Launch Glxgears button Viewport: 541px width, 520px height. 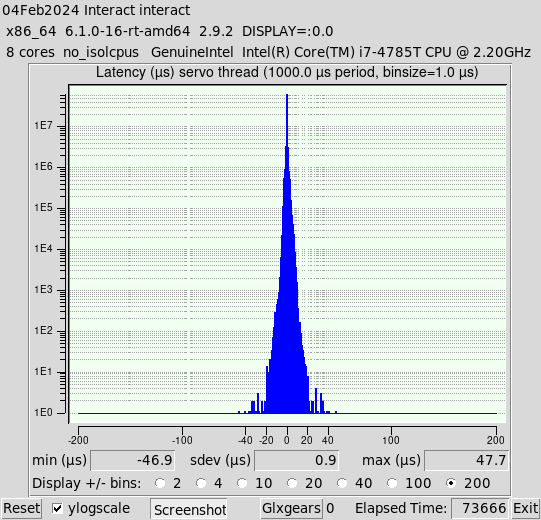[x=292, y=508]
